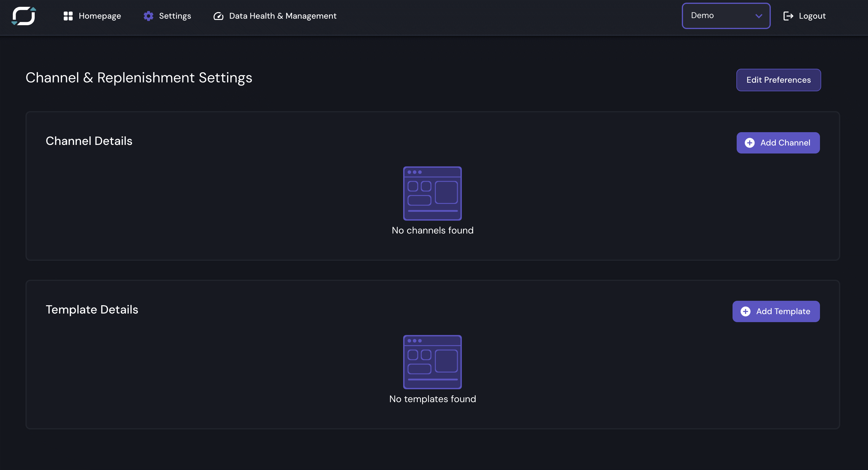This screenshot has height=470, width=868.
Task: Go to Homepage in the navigation
Action: coord(100,16)
